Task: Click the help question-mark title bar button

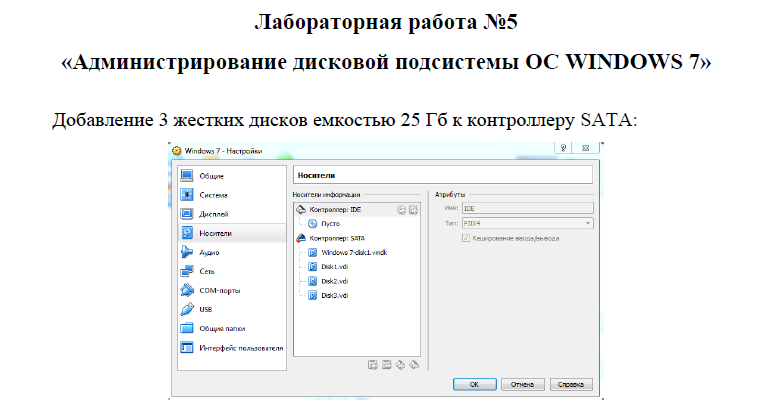Action: tap(563, 148)
